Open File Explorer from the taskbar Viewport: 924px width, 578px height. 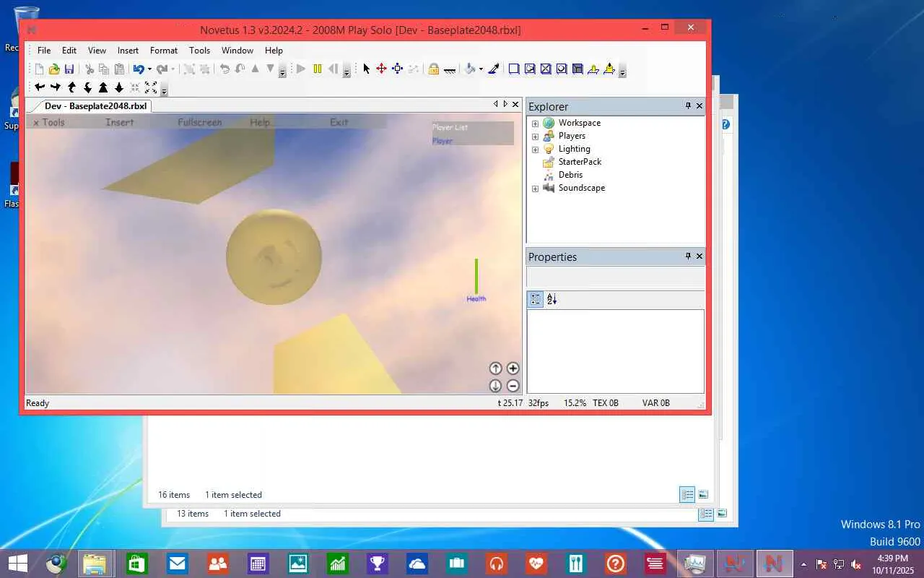tap(95, 564)
